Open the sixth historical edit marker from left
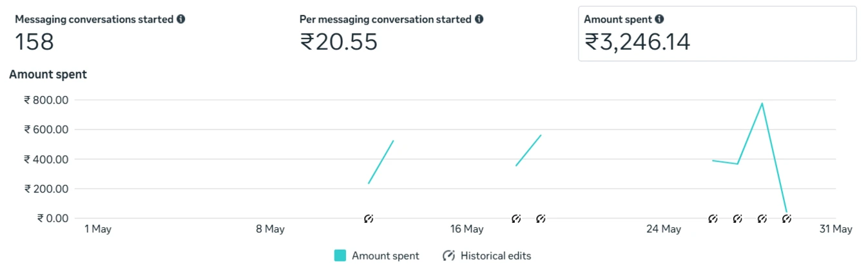868x275 pixels. (x=762, y=219)
